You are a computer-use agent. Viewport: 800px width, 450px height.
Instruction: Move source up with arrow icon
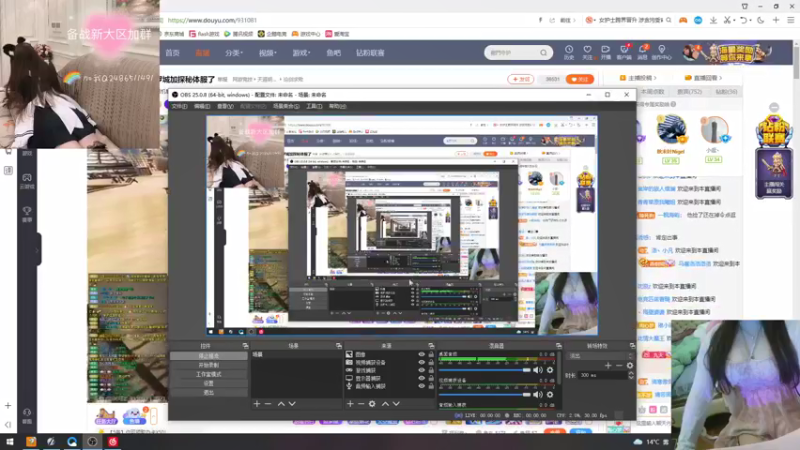[x=385, y=404]
